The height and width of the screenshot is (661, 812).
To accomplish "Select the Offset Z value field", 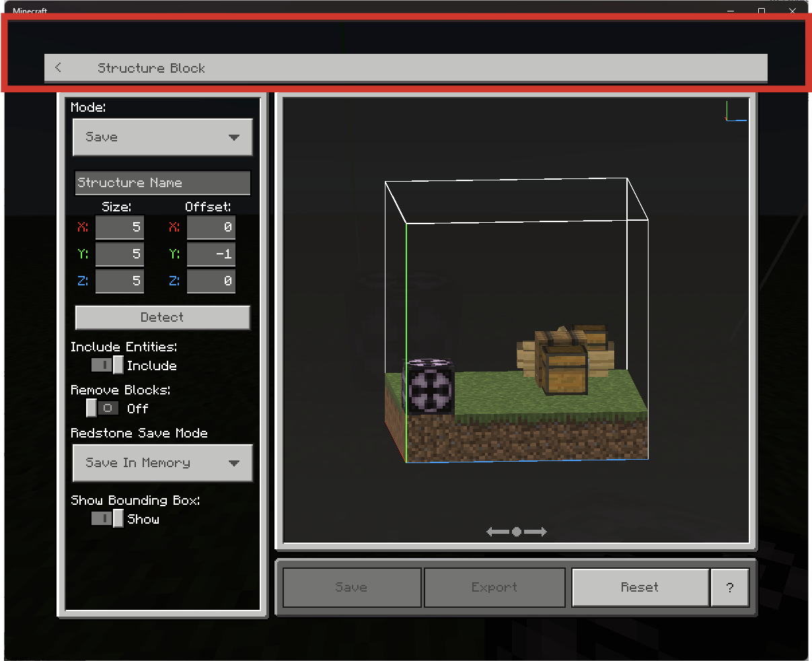I will 211,281.
